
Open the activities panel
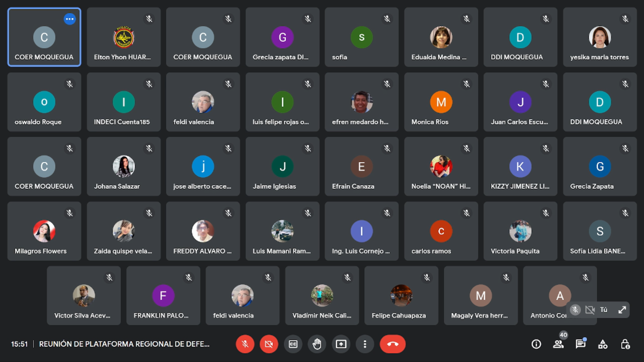point(603,344)
